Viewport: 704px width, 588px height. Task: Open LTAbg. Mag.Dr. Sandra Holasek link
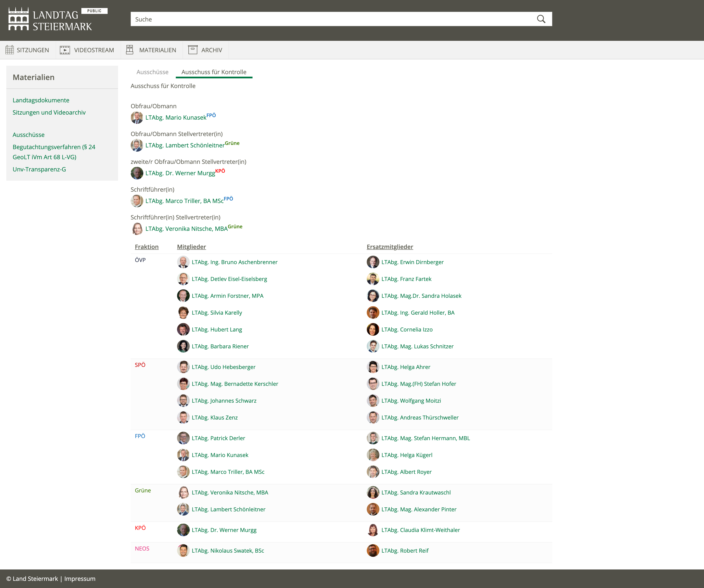tap(421, 296)
